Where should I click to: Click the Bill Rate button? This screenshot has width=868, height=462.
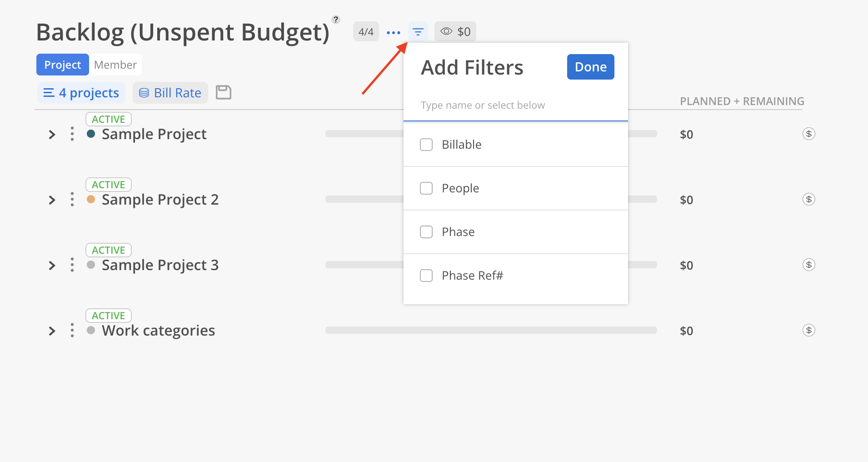[170, 93]
